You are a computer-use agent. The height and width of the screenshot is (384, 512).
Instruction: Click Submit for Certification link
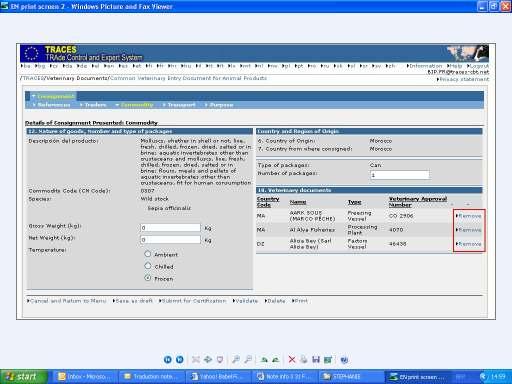point(192,301)
